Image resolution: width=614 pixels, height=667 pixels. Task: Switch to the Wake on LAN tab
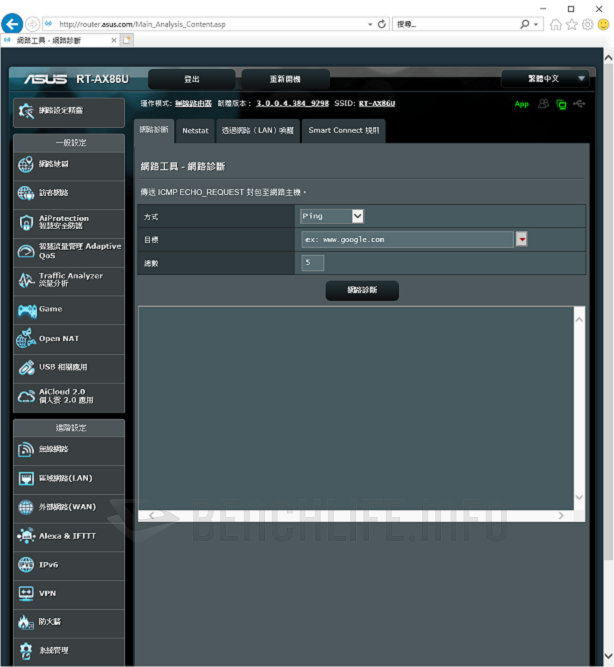tap(258, 131)
